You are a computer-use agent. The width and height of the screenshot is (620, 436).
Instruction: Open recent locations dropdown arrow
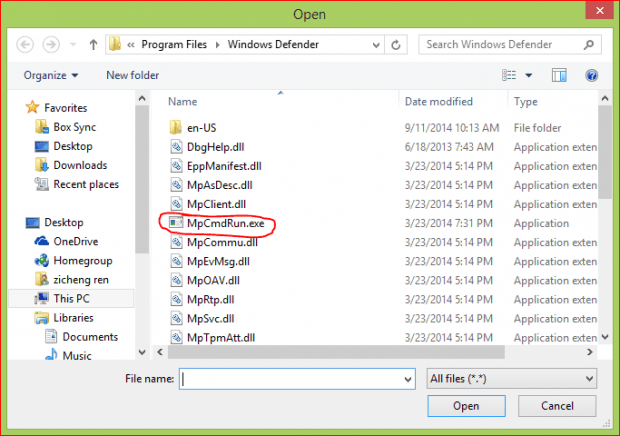[x=73, y=44]
